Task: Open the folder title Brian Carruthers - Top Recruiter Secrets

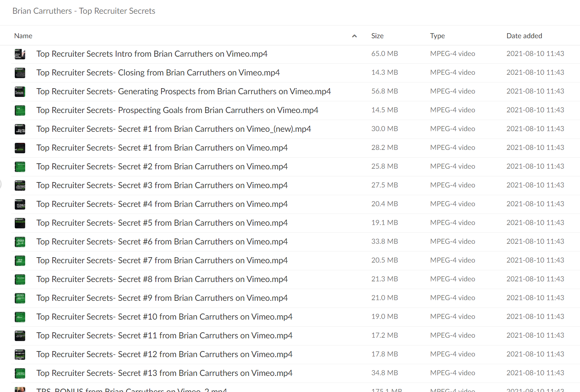Action: point(84,11)
